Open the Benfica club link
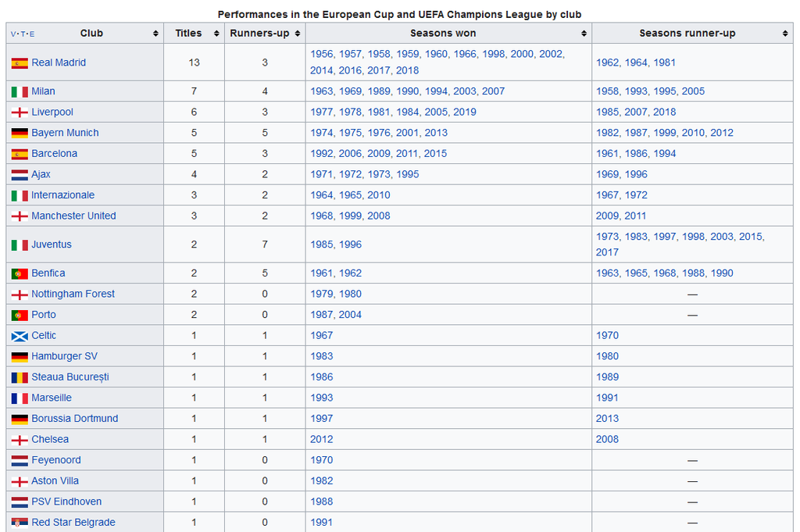The width and height of the screenshot is (800, 532). 48,273
